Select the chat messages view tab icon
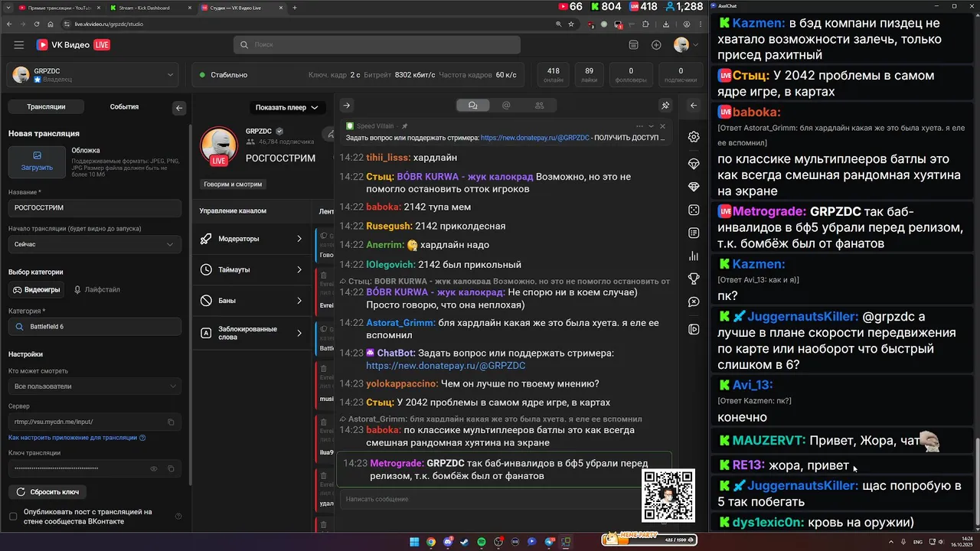This screenshot has width=980, height=551. click(x=472, y=106)
